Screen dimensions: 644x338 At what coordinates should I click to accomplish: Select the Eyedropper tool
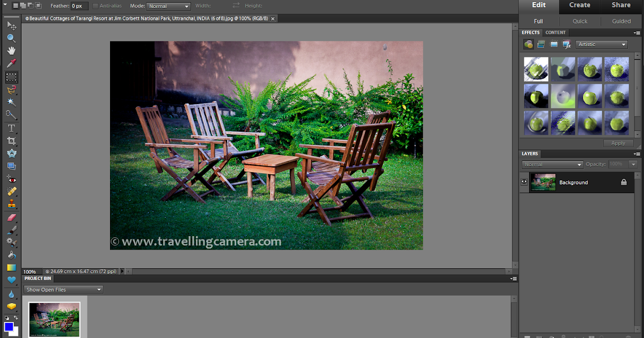(x=11, y=64)
